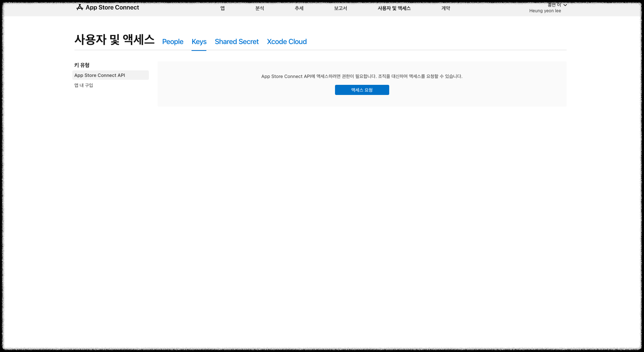Click the App Store Connect title text
This screenshot has height=352, width=644.
click(112, 7)
